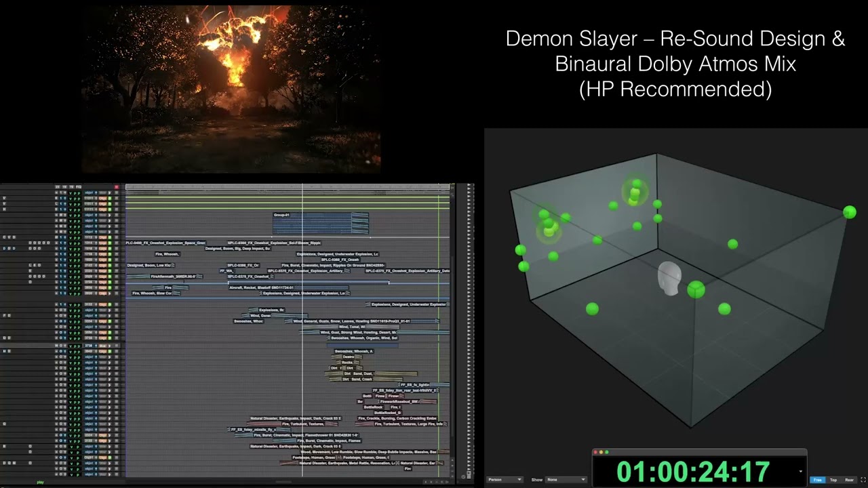Mute the Natural Disaster, Earthquake, Metal Rattle track
This screenshot has width=868, height=488.
[56, 463]
